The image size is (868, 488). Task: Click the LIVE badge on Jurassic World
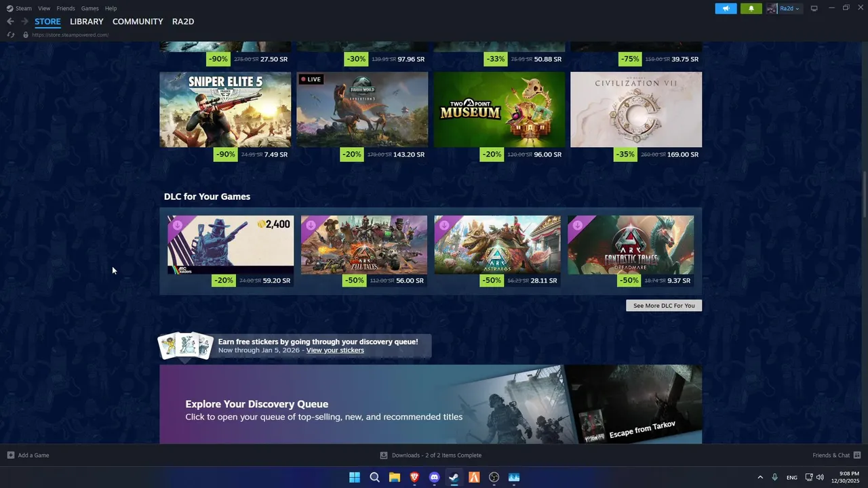coord(311,79)
